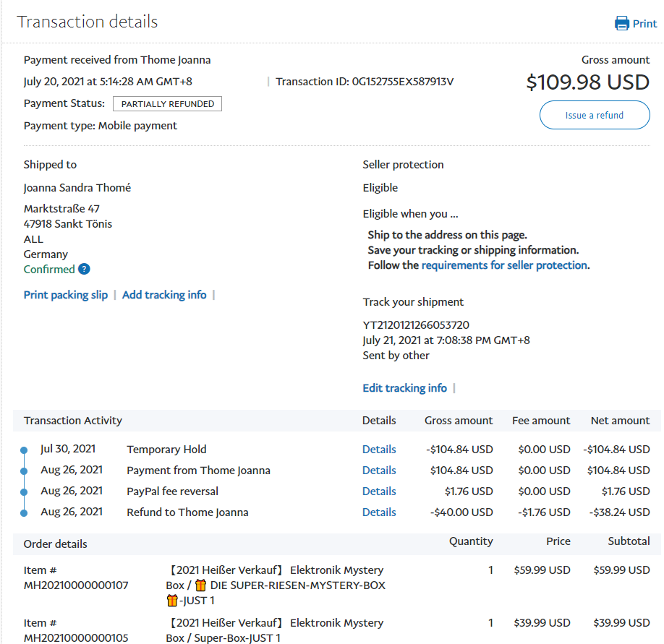Click the Jul 30 timeline marker dot
This screenshot has height=644, width=664.
pyautogui.click(x=24, y=450)
